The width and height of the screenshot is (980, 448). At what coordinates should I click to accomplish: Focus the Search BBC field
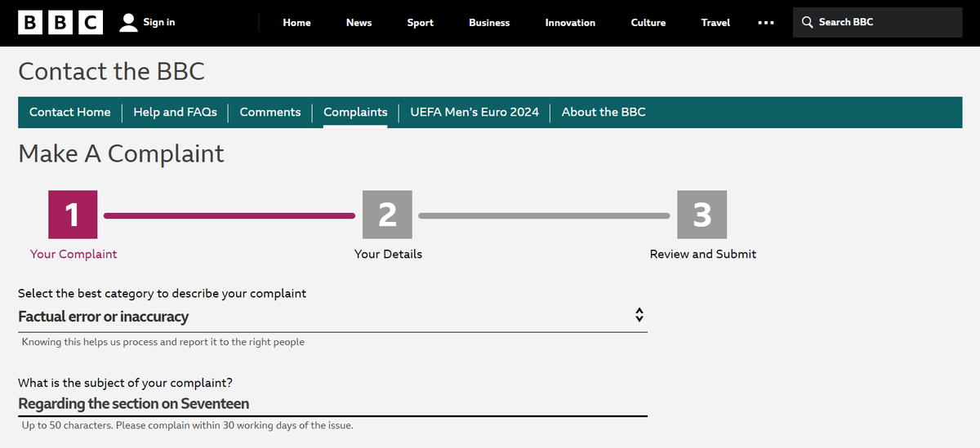(x=877, y=22)
